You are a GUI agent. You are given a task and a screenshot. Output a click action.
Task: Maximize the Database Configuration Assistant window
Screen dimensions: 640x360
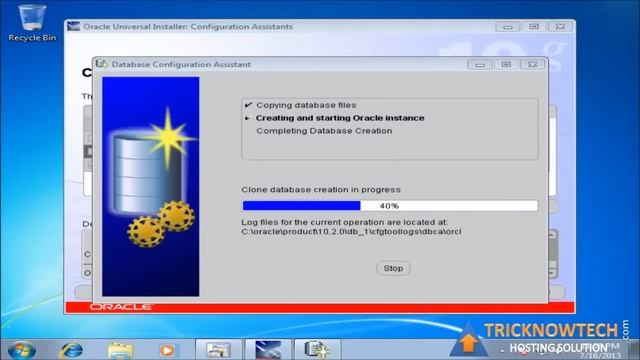[506, 64]
